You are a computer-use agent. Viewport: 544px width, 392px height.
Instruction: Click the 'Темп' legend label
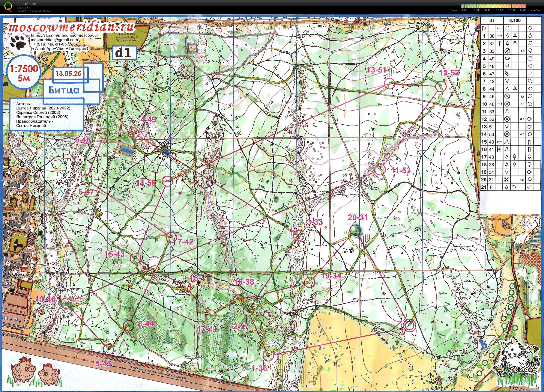[454, 10]
